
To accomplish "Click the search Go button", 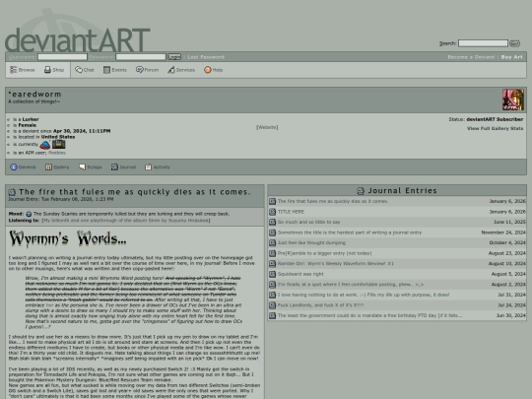I will (x=514, y=43).
